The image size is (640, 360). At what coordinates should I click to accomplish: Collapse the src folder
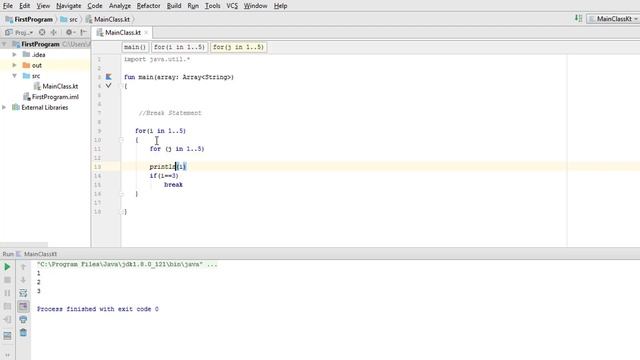[14, 76]
